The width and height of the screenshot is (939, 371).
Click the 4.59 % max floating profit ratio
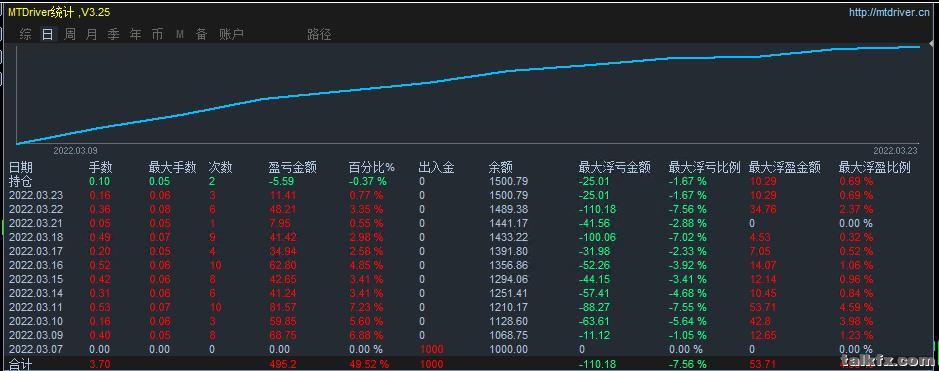click(x=856, y=308)
